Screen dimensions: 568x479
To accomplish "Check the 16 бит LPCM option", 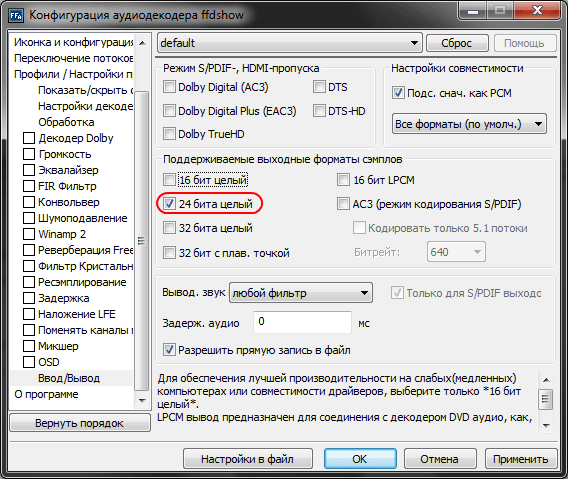I will point(343,180).
